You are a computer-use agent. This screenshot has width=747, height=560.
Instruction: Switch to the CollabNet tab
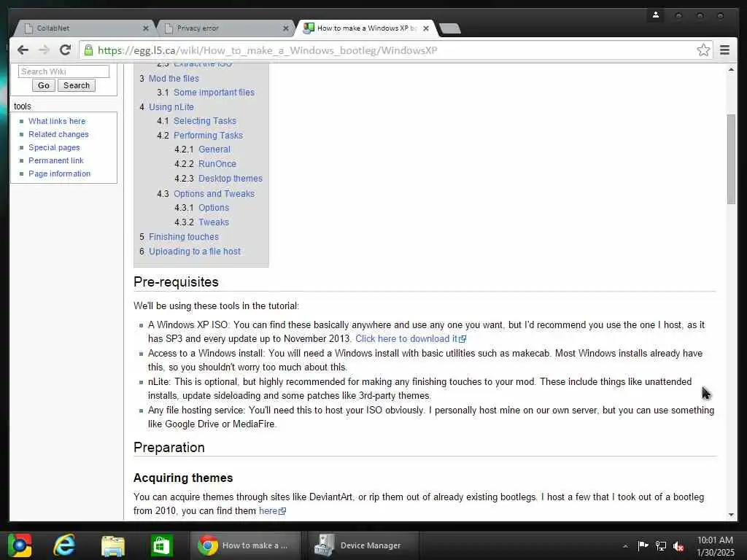83,28
